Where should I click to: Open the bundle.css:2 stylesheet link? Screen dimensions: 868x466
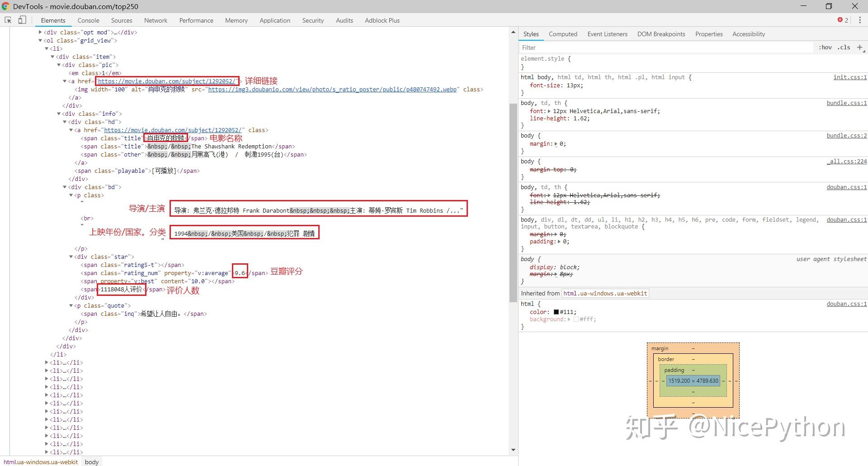pos(846,135)
